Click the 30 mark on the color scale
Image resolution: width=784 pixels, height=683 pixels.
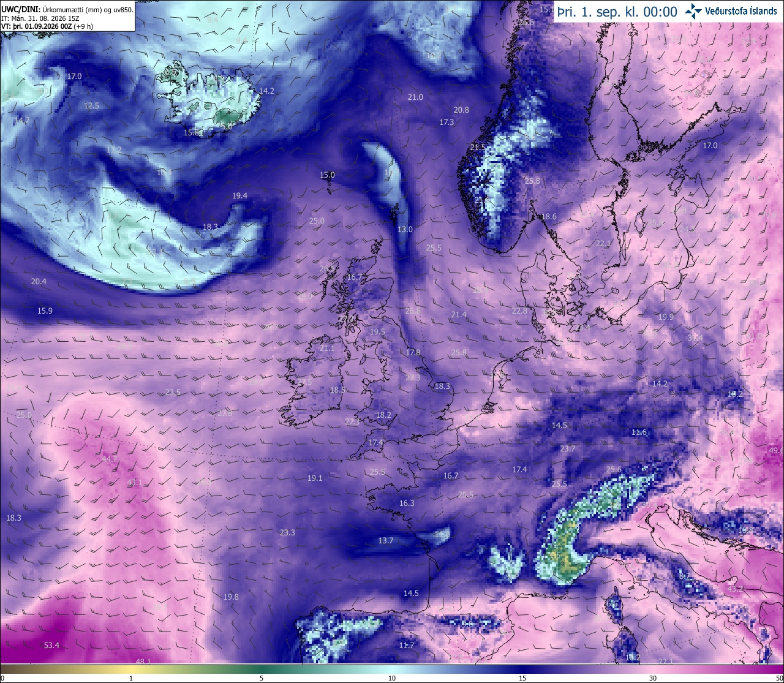653,678
